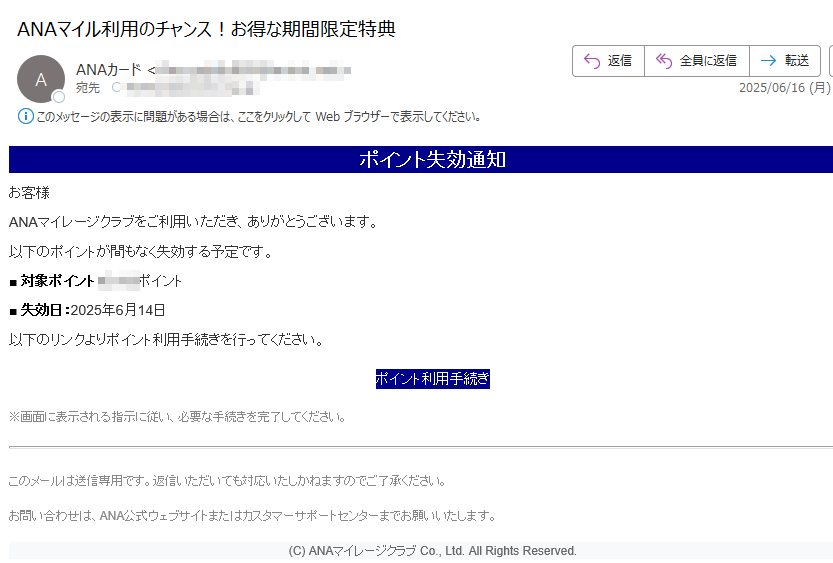Click the 失効日 2025年6月14日 line
833x563 pixels.
pos(87,310)
